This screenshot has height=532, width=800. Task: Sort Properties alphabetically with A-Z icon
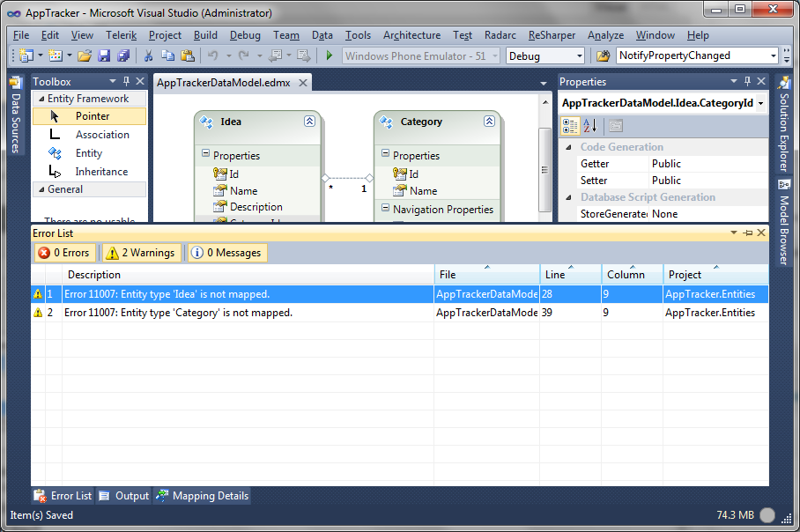coord(590,125)
